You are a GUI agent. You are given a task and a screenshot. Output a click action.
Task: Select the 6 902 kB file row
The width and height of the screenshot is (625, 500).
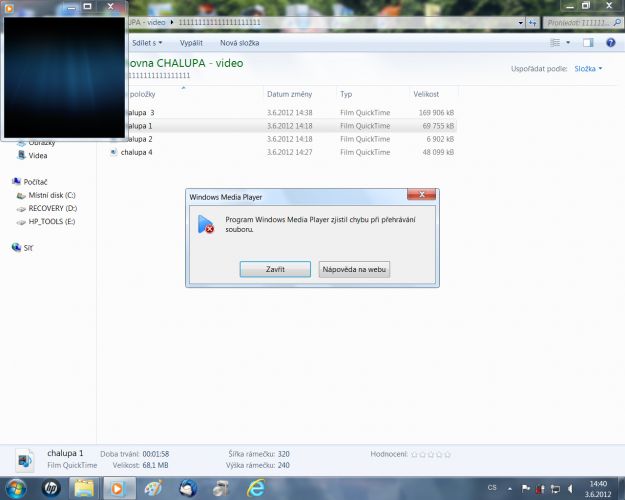click(282, 139)
